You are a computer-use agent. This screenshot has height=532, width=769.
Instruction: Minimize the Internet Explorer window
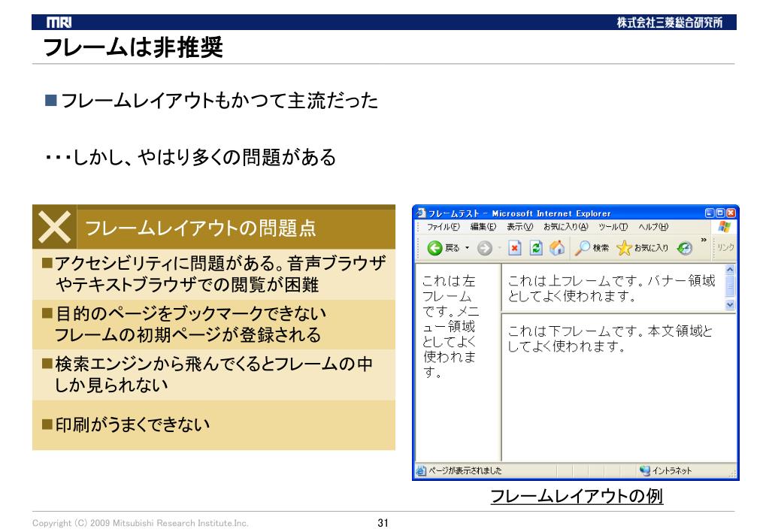pyautogui.click(x=710, y=213)
